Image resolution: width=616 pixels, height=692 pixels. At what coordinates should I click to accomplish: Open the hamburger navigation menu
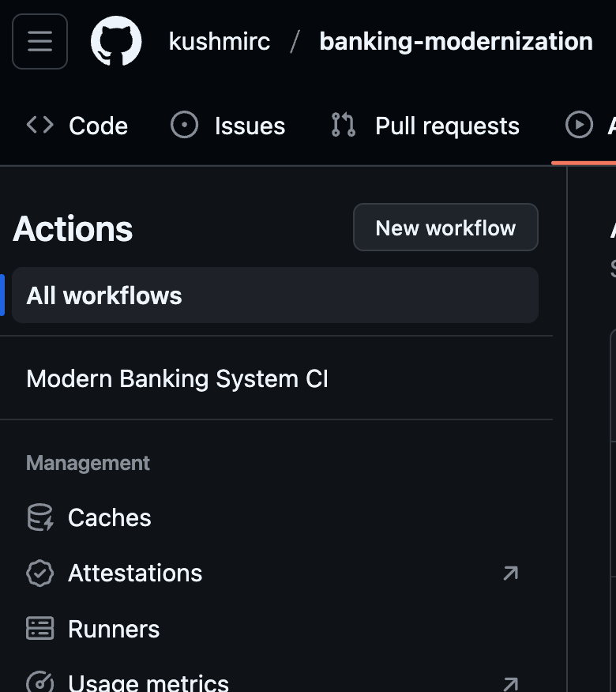[x=39, y=42]
